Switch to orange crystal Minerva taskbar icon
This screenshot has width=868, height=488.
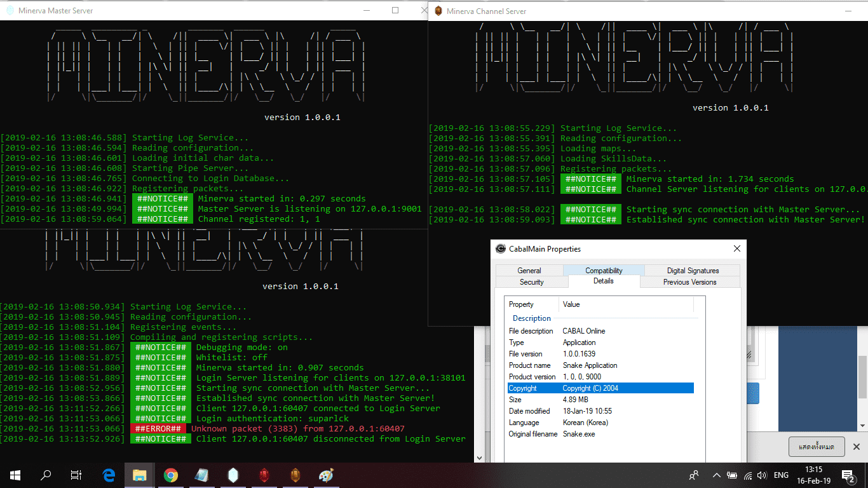click(295, 475)
